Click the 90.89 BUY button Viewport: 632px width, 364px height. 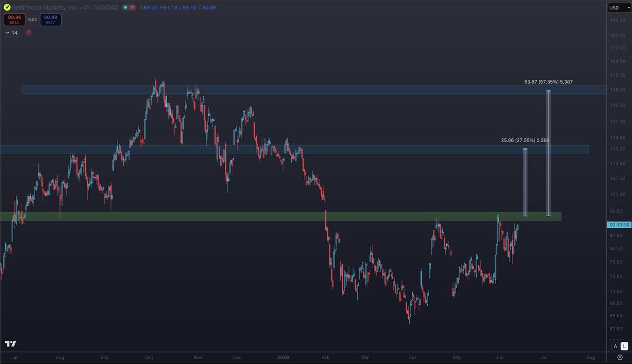(51, 20)
